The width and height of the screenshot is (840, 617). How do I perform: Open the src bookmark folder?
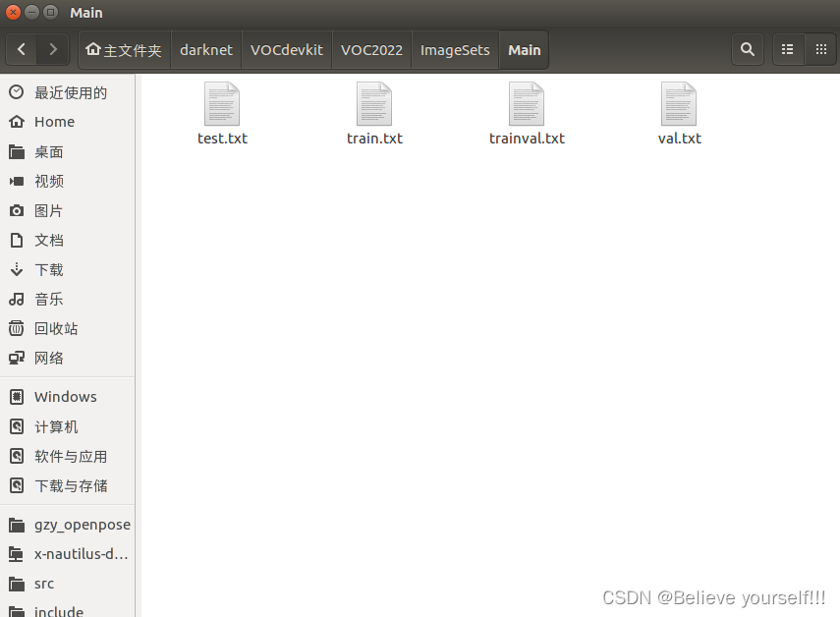68,584
